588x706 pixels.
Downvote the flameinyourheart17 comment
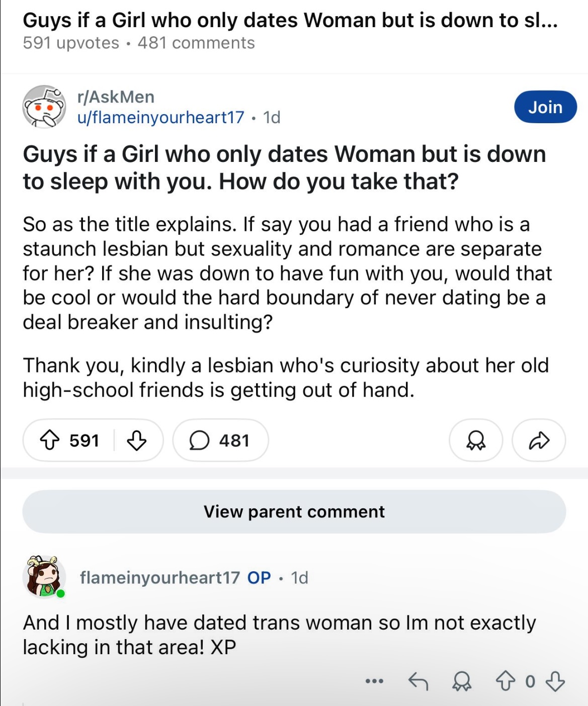tap(555, 681)
